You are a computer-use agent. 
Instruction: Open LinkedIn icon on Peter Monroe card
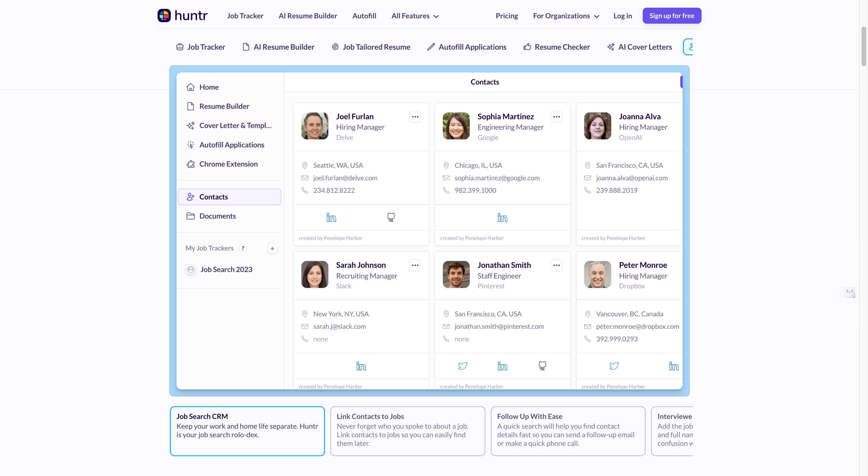673,366
